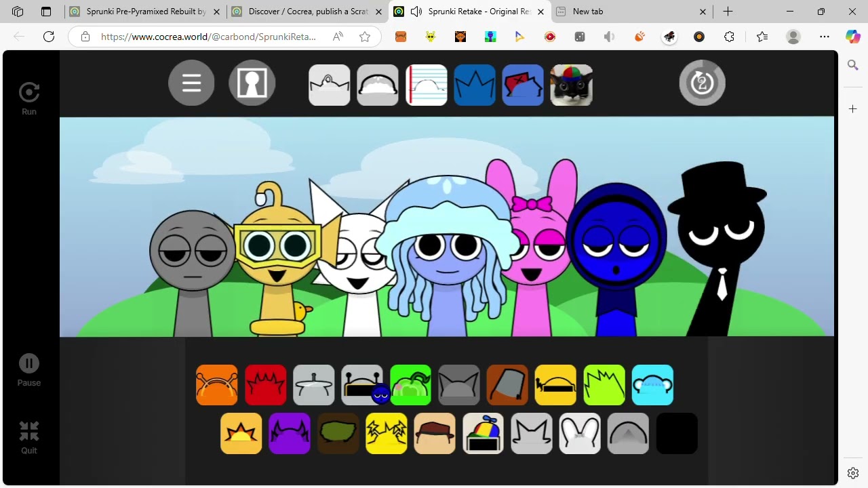
Task: Pick the gray hood character icon
Action: tap(629, 434)
